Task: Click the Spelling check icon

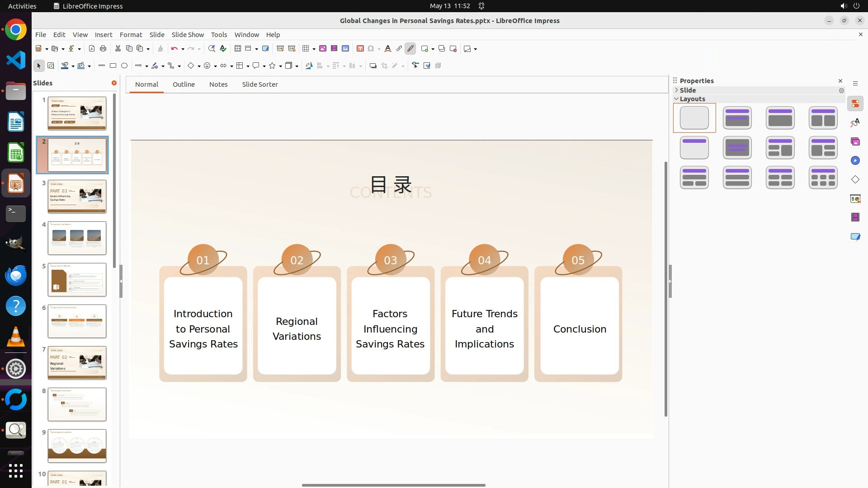Action: (223, 49)
